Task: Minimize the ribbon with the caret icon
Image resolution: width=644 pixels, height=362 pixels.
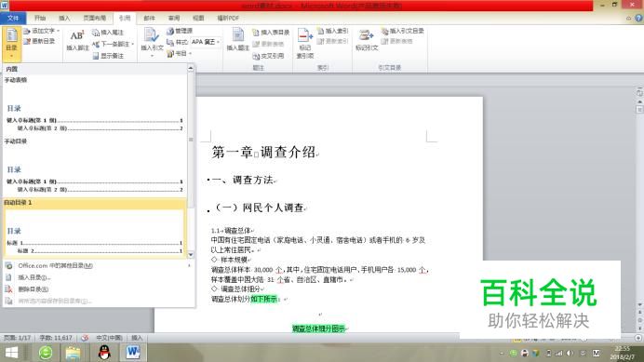Action: (628, 18)
